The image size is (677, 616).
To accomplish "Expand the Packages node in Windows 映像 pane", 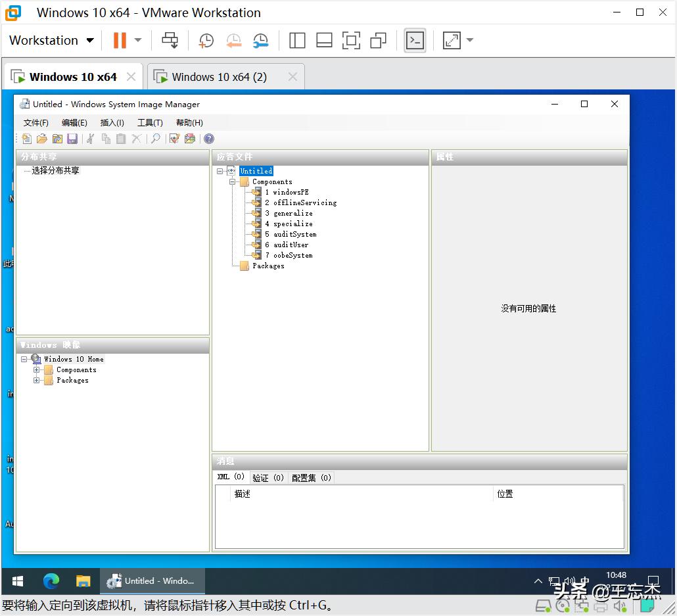I will click(36, 380).
